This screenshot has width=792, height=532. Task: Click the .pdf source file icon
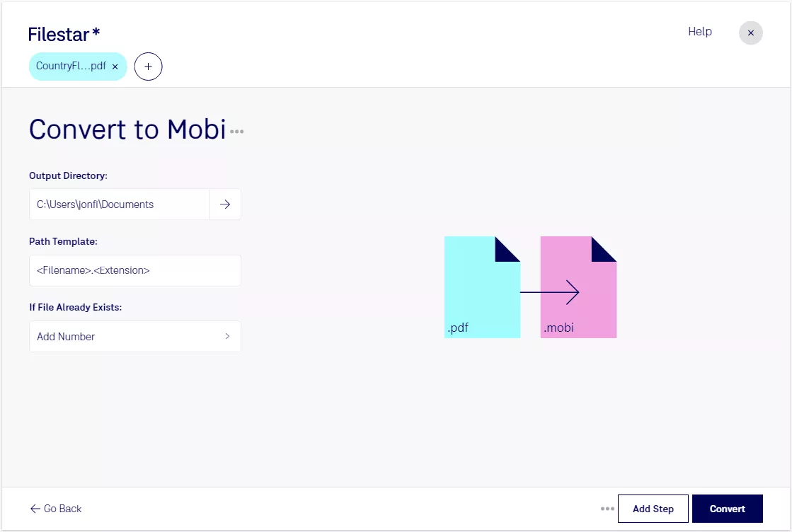coord(483,287)
